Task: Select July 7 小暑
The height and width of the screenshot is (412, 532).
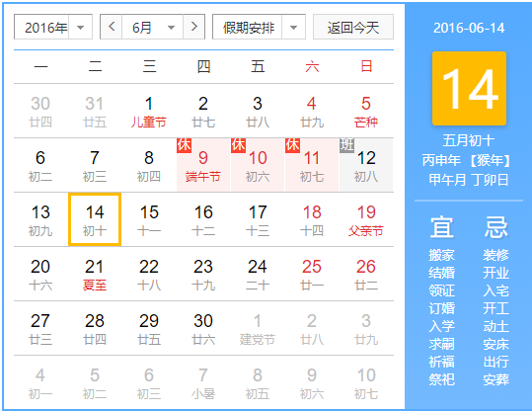Action: click(x=203, y=382)
